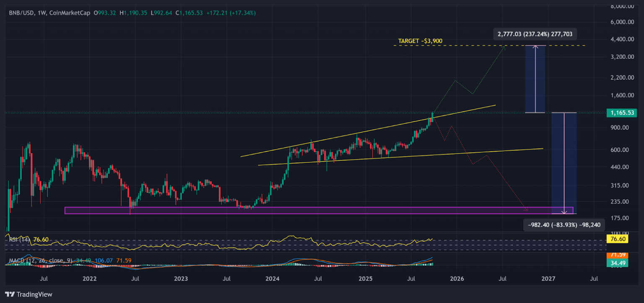644x303 pixels.
Task: Click the green 1,165.53 current price tag
Action: point(621,113)
